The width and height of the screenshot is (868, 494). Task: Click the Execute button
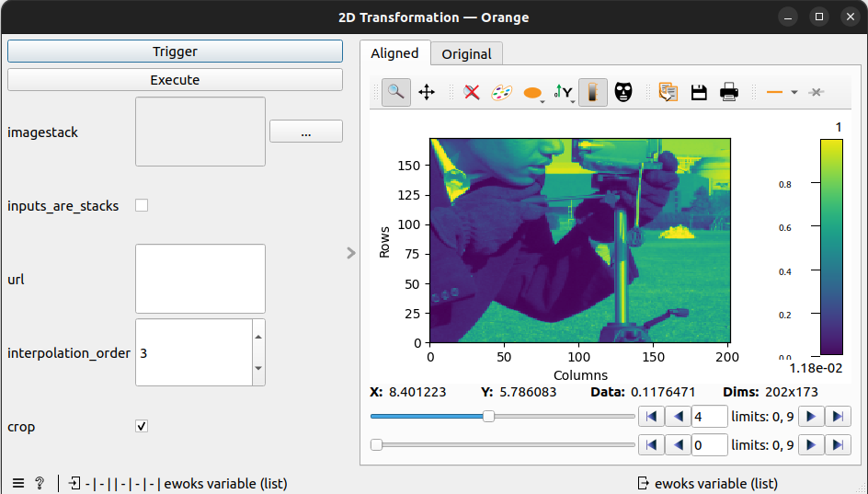175,80
